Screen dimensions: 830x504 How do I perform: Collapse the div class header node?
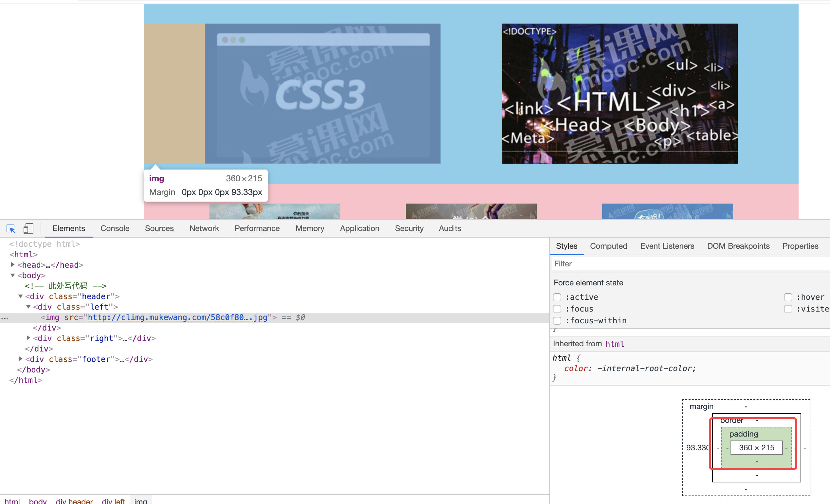pyautogui.click(x=21, y=297)
